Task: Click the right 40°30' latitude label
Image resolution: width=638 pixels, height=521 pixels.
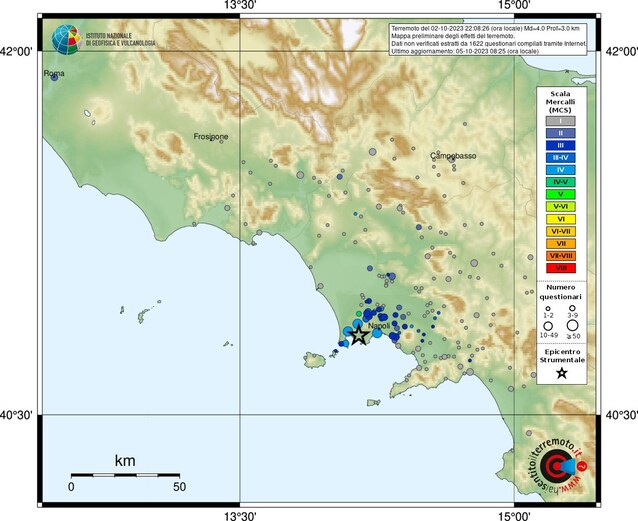Action: (x=622, y=415)
